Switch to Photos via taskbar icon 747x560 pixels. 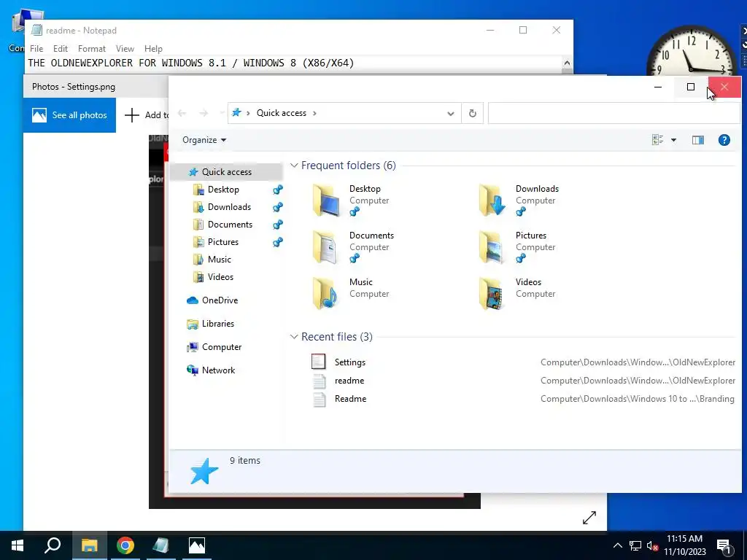(x=197, y=545)
